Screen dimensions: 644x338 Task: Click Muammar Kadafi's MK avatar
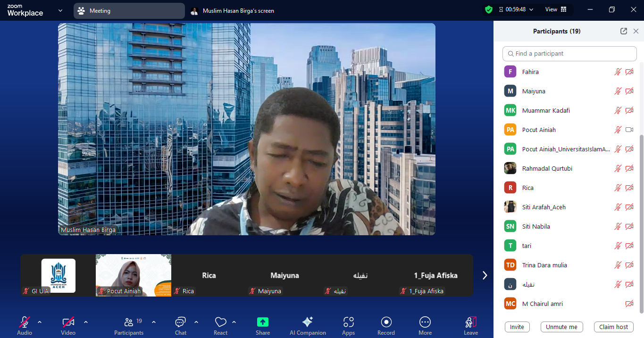(510, 110)
